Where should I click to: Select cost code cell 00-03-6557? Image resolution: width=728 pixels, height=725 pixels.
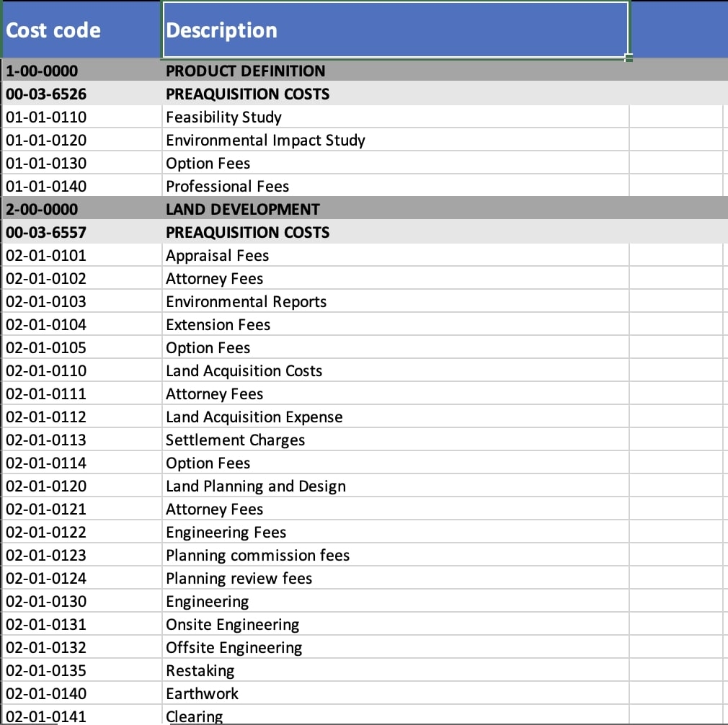tap(81, 232)
